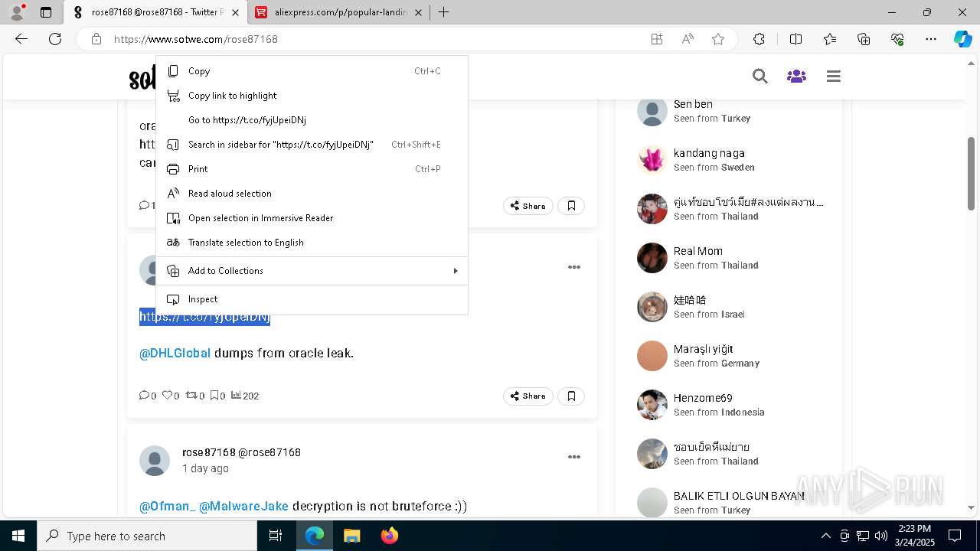This screenshot has width=980, height=551.
Task: Open more options for the Ofman_ reply post
Action: point(574,457)
